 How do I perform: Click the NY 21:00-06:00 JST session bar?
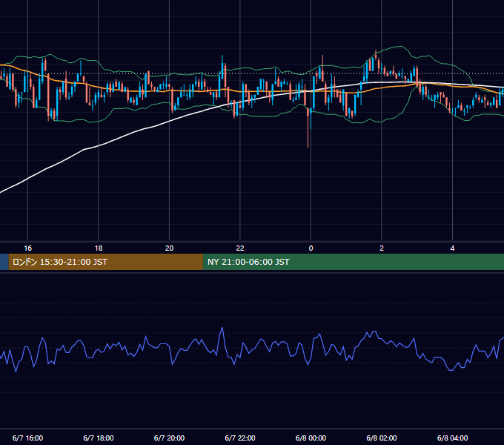tap(354, 262)
